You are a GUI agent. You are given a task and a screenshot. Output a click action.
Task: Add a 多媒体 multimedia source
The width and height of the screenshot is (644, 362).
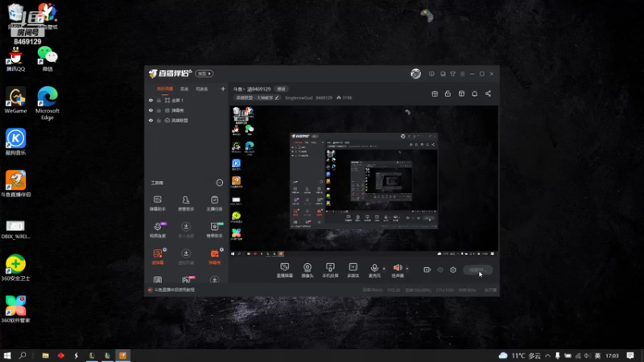(353, 270)
